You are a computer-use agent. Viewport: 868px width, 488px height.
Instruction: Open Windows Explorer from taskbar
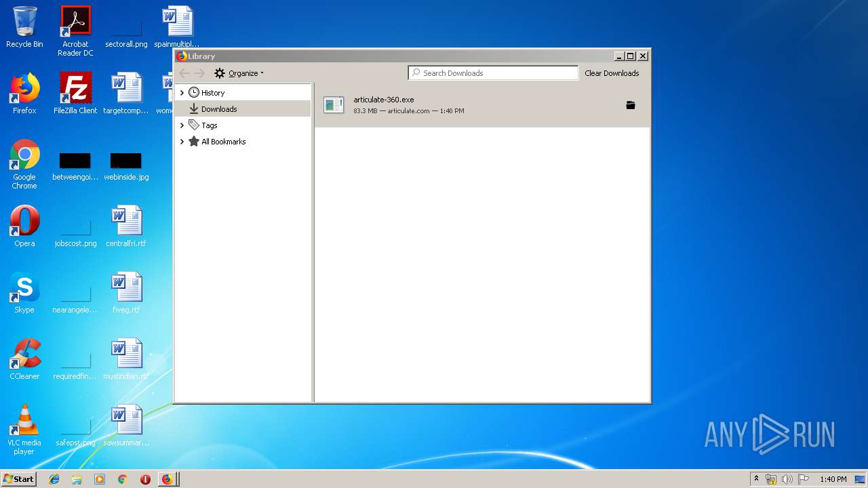77,479
